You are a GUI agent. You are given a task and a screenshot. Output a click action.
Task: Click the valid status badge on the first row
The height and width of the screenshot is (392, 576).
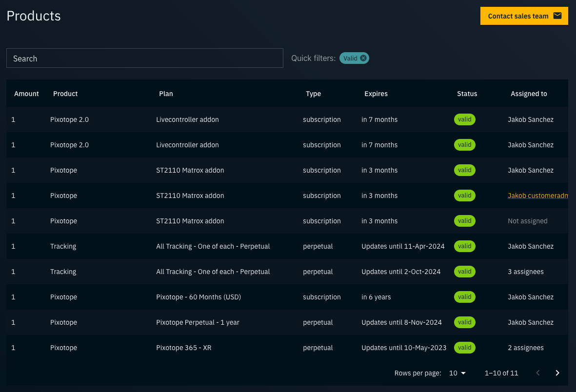(x=464, y=119)
